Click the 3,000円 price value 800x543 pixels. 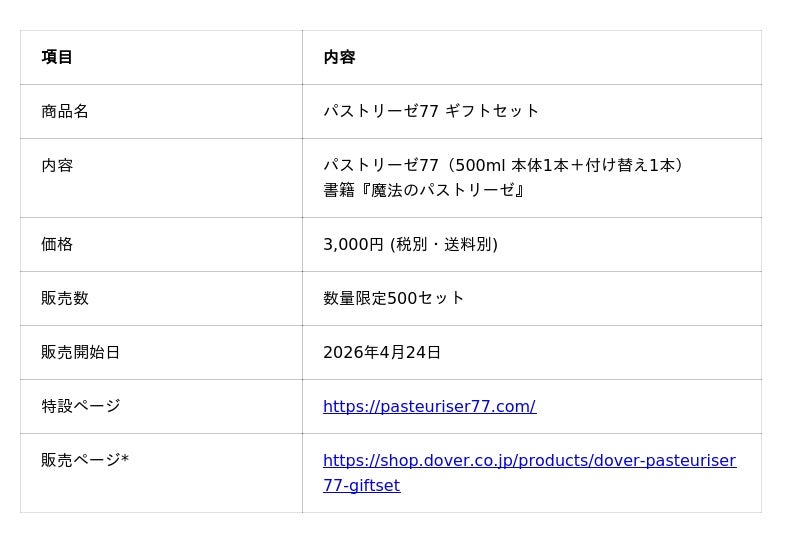coord(353,244)
